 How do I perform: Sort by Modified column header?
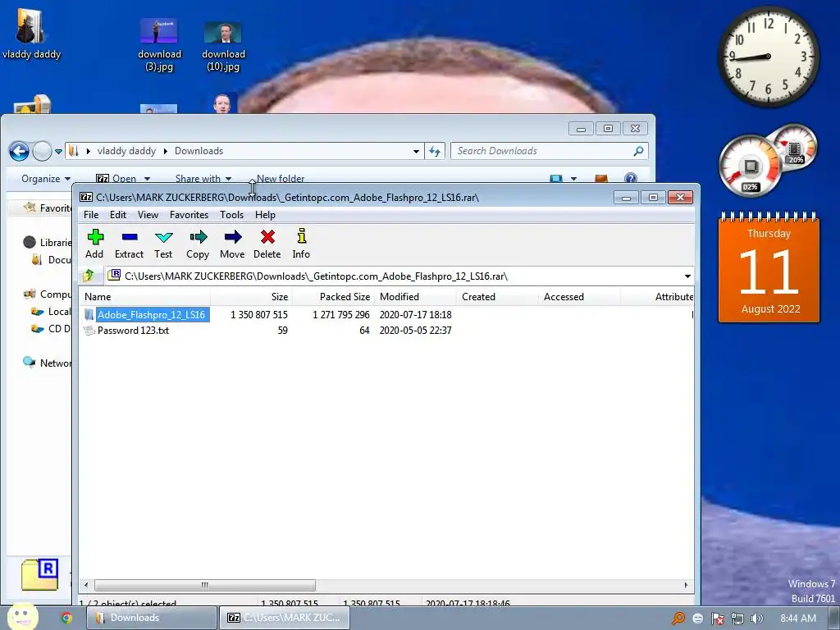click(415, 297)
